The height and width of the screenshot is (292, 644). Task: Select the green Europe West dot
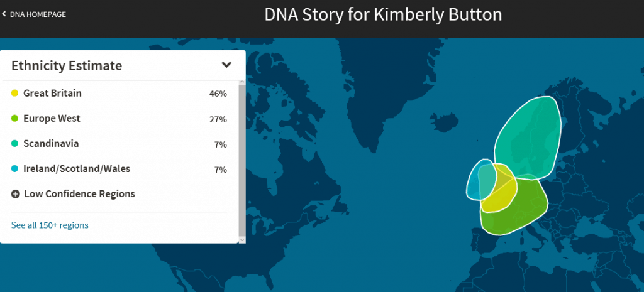click(x=15, y=119)
